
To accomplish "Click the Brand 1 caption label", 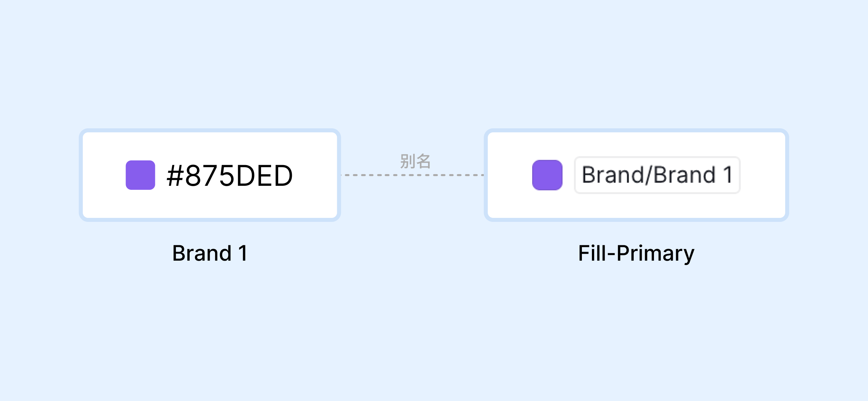I will coord(210,253).
